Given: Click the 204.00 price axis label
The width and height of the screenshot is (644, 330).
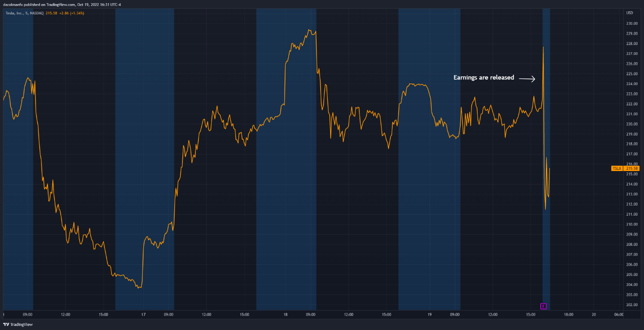Looking at the screenshot, I should pyautogui.click(x=631, y=285).
